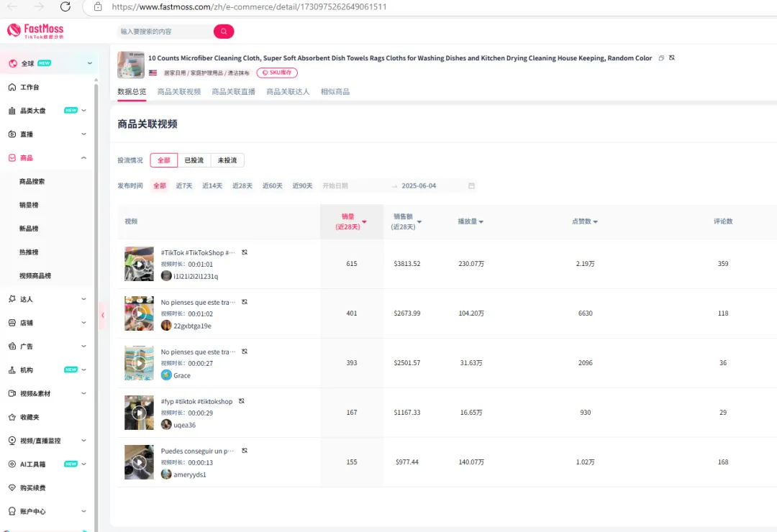Open the 全球 region dropdown
The image size is (777, 532).
[50, 63]
